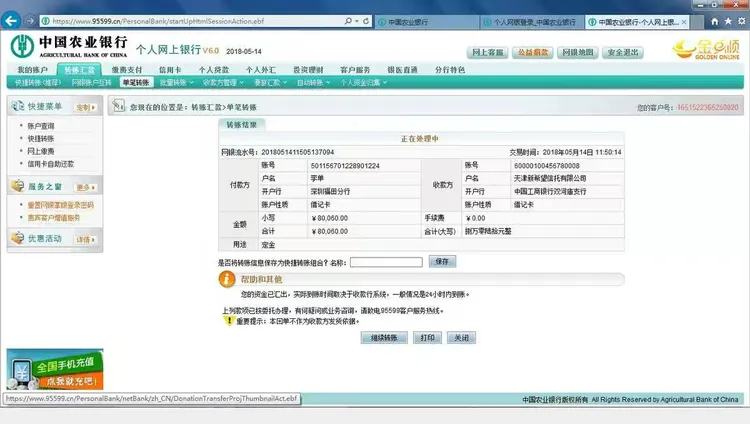
Task: Select the 网银账户互转 submenu item
Action: click(x=91, y=83)
